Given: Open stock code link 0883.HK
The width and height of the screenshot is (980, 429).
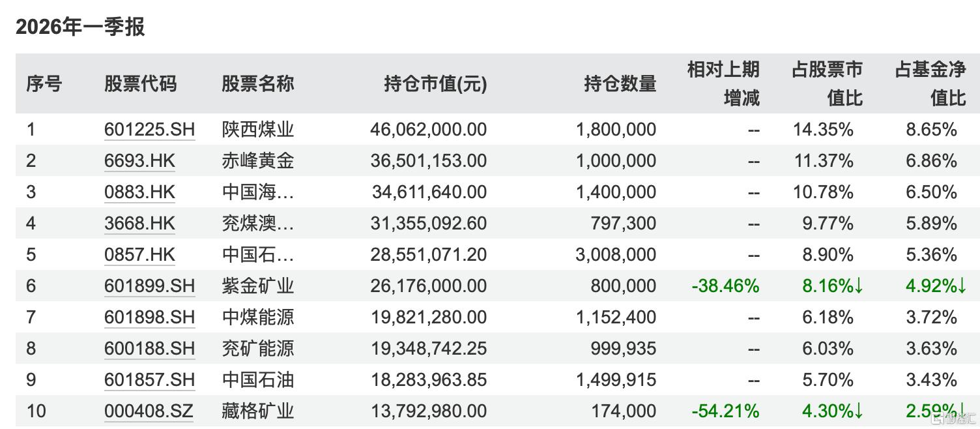Looking at the screenshot, I should coord(139,192).
